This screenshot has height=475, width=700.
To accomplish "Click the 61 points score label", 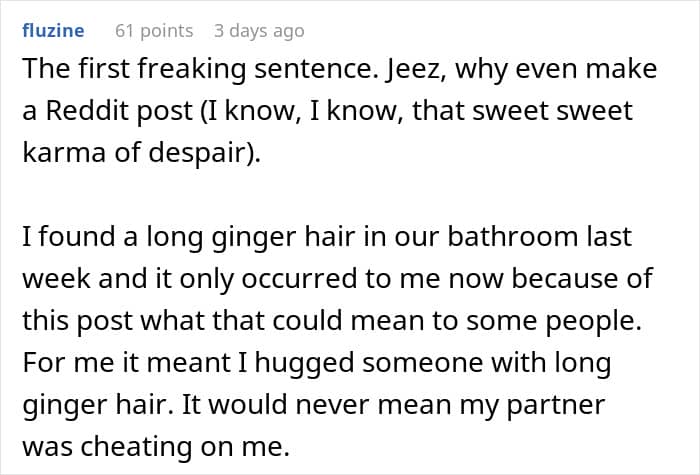I will [x=154, y=31].
